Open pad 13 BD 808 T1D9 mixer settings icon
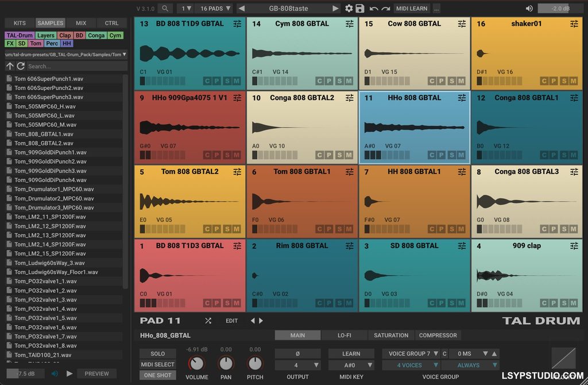 (237, 24)
